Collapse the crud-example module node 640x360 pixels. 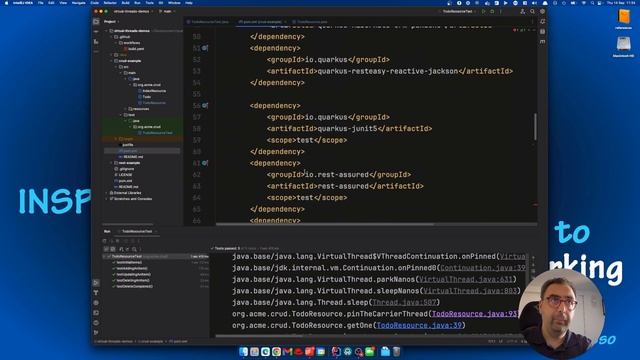point(111,61)
